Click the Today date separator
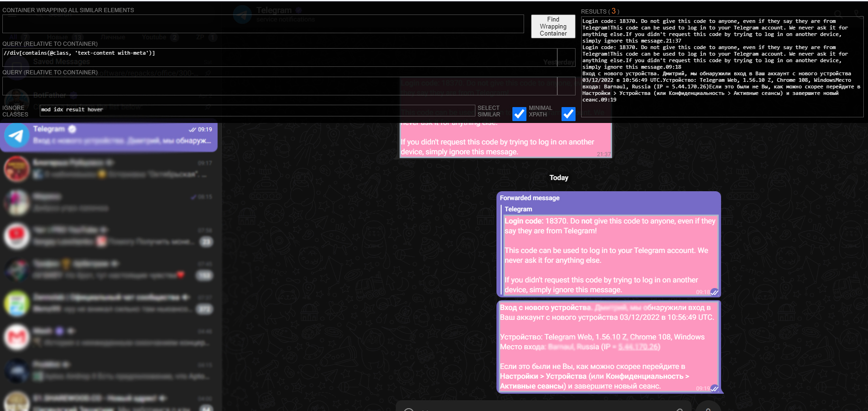 coord(559,178)
